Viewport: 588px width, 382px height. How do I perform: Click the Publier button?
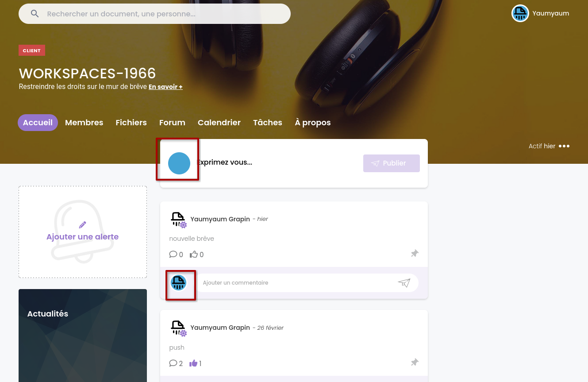391,163
